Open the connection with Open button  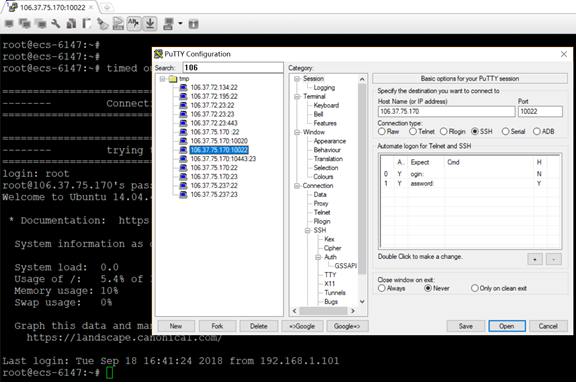click(507, 326)
